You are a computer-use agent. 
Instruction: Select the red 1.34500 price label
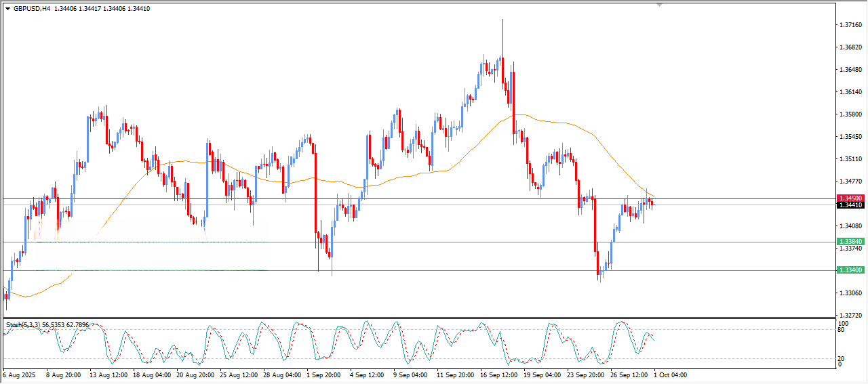(x=850, y=198)
